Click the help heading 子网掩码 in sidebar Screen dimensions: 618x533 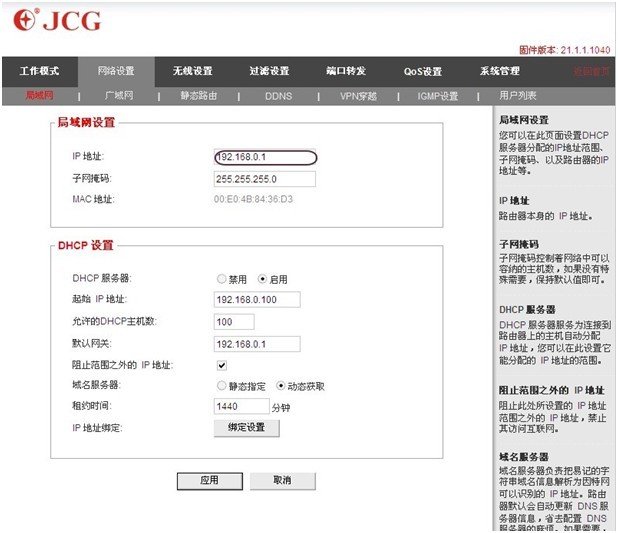tap(519, 244)
